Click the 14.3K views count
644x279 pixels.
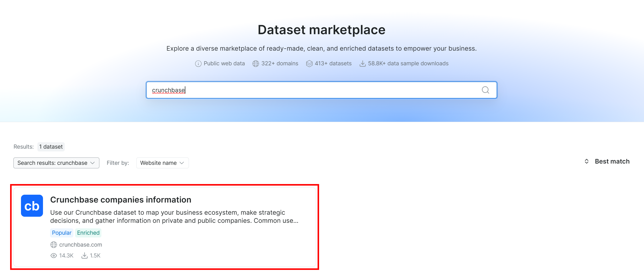click(x=66, y=255)
